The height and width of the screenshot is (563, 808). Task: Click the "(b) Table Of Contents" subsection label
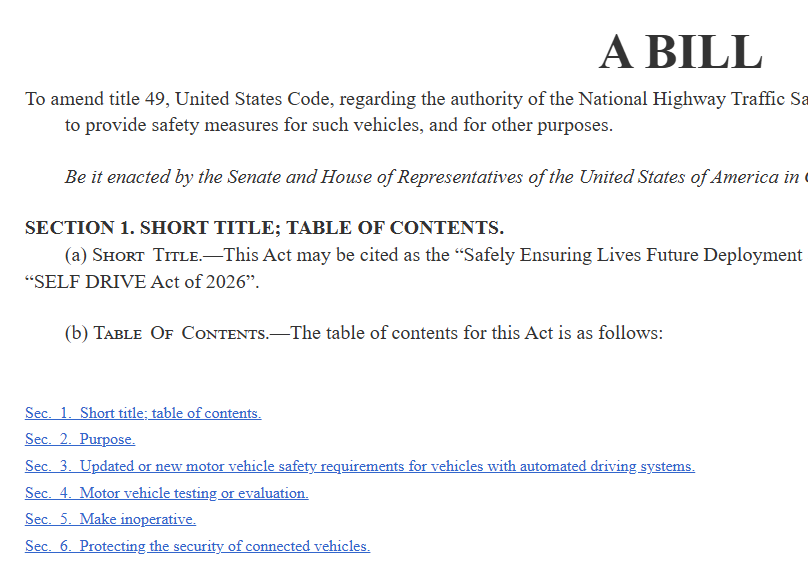(167, 333)
